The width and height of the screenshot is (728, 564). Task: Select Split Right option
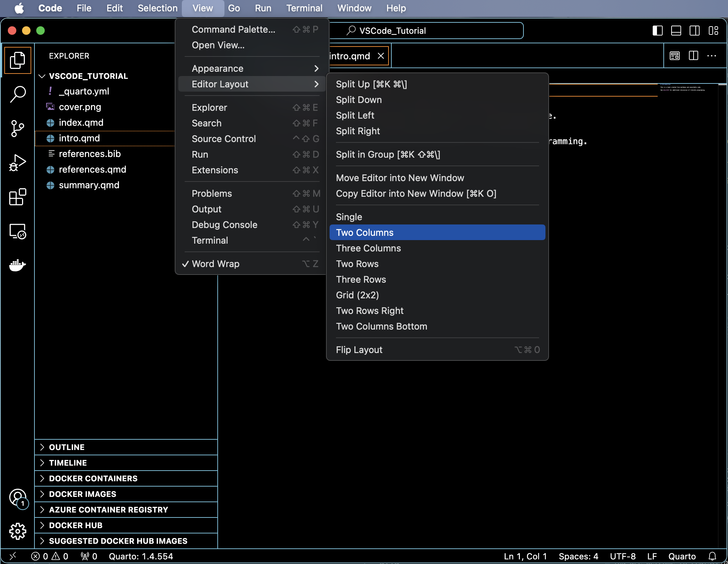pyautogui.click(x=437, y=131)
